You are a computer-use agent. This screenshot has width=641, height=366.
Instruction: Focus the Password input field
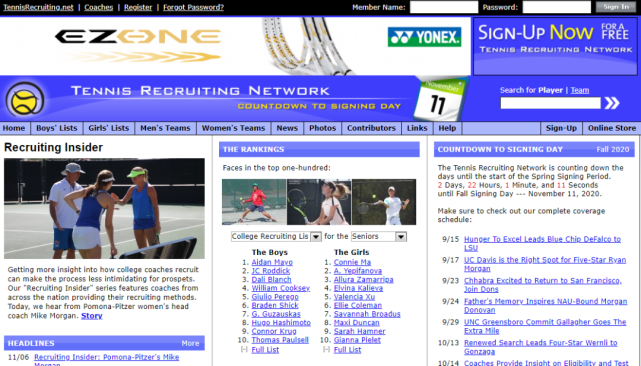[557, 7]
